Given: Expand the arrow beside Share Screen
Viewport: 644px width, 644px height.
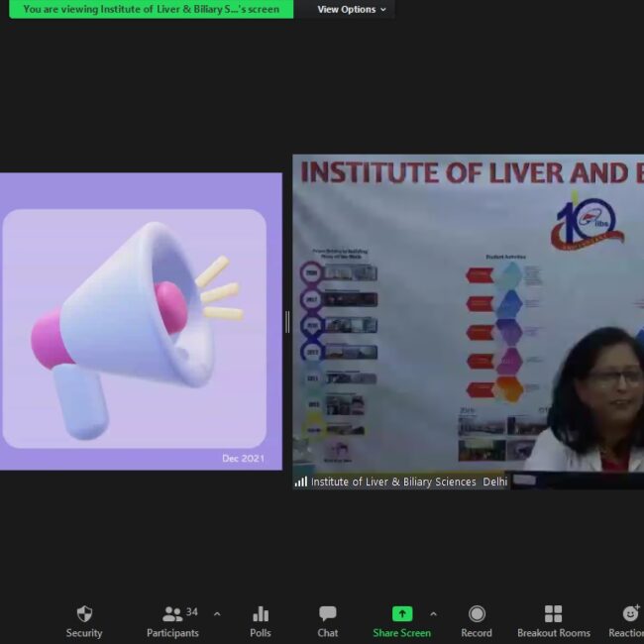Looking at the screenshot, I should tap(433, 614).
